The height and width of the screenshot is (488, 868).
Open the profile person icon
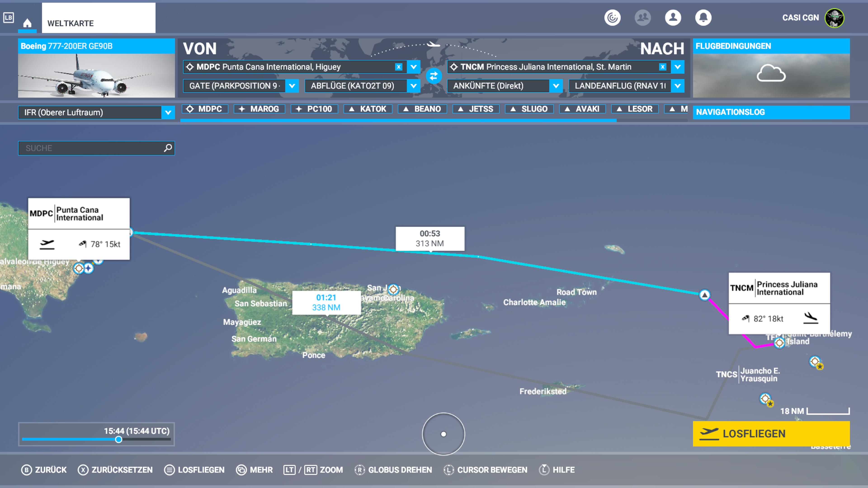673,18
